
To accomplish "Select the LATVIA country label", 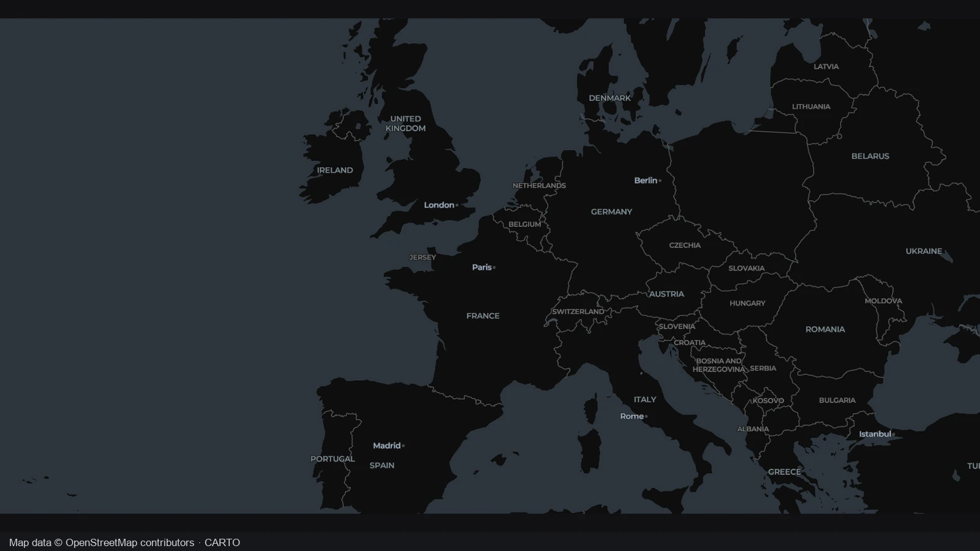I will point(826,67).
